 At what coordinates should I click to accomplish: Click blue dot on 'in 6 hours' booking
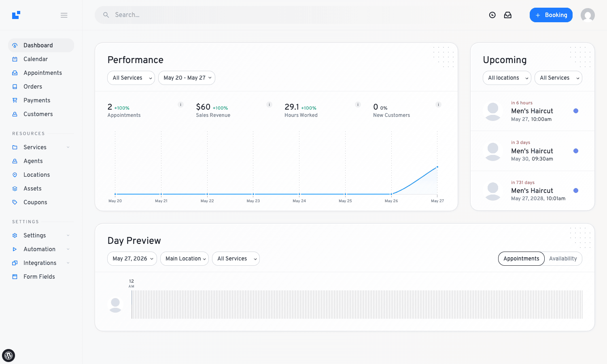(x=576, y=111)
